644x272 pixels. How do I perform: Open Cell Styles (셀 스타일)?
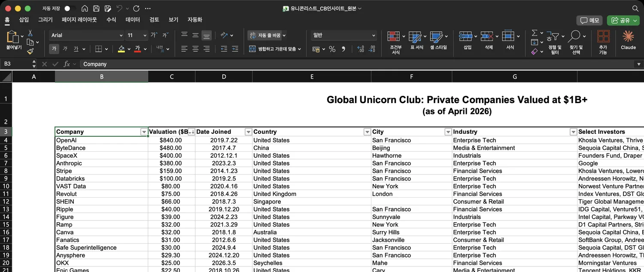pyautogui.click(x=438, y=40)
